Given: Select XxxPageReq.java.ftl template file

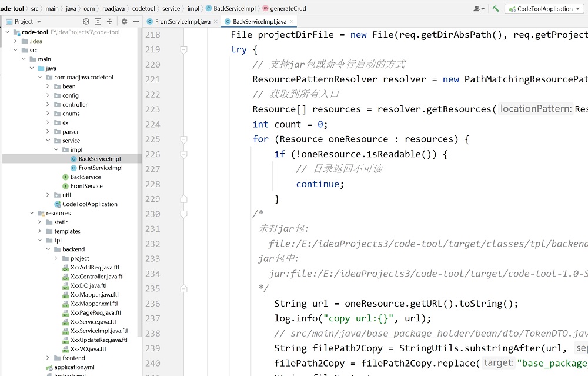Looking at the screenshot, I should [x=96, y=312].
